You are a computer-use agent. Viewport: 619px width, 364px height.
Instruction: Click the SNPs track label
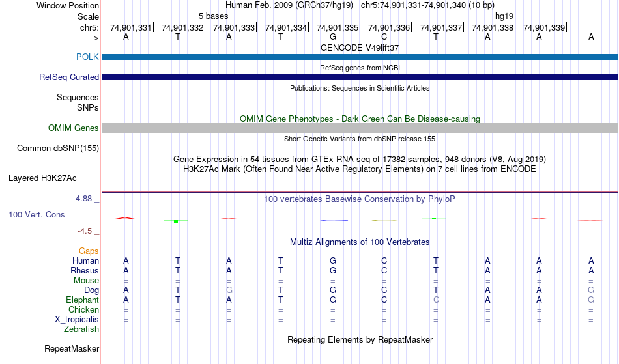tap(88, 107)
